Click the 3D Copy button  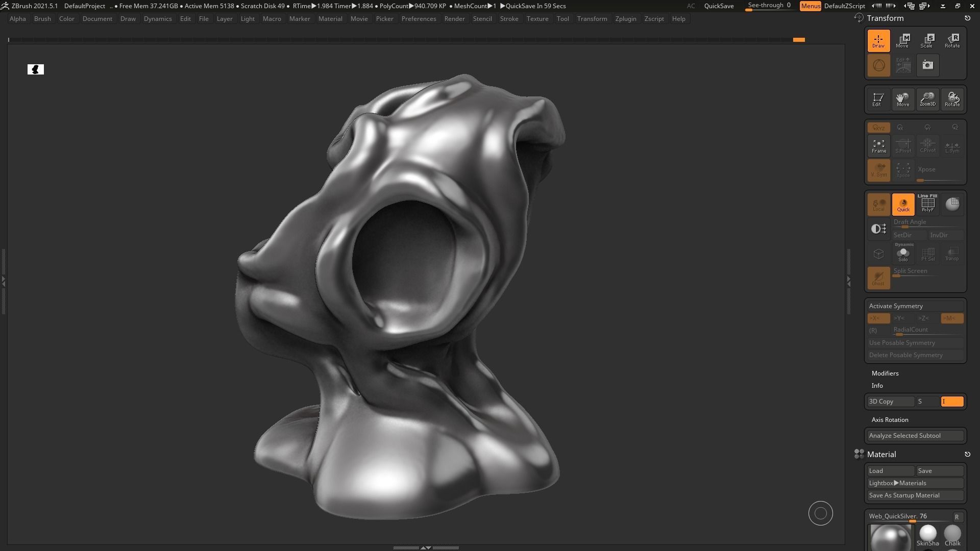pos(891,402)
